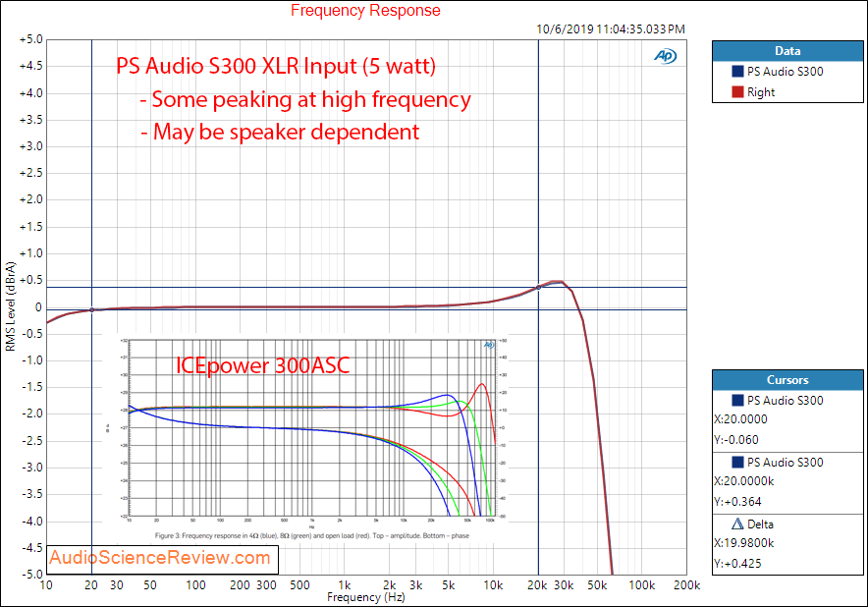
Task: Click the 10/6/2019 timestamp above the chart
Action: pos(611,28)
